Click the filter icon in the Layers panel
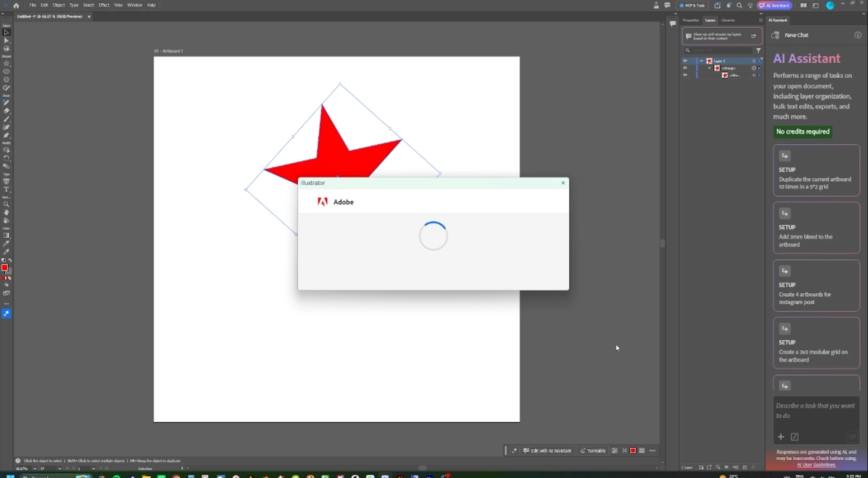This screenshot has width=868, height=478. 758,50
